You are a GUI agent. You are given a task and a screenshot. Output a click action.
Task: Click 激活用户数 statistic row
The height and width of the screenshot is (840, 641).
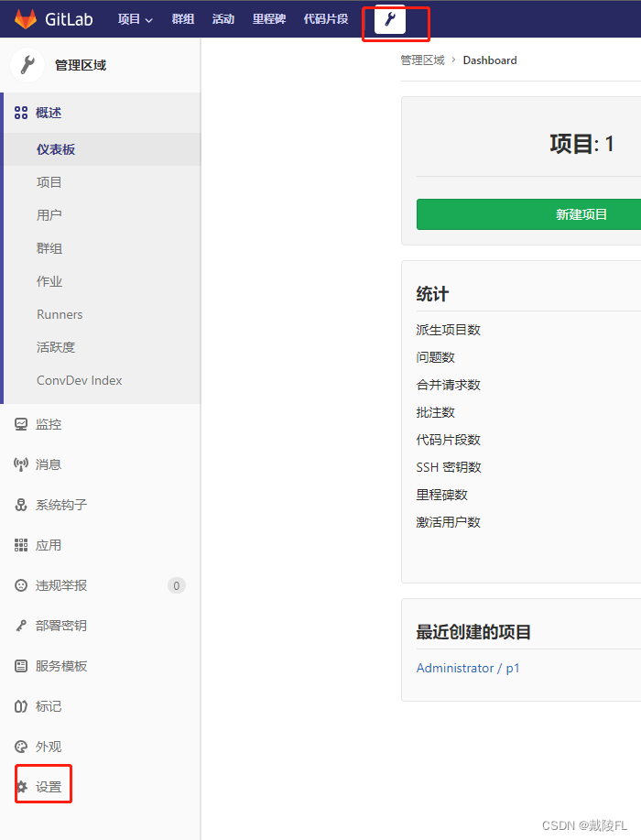(x=448, y=522)
